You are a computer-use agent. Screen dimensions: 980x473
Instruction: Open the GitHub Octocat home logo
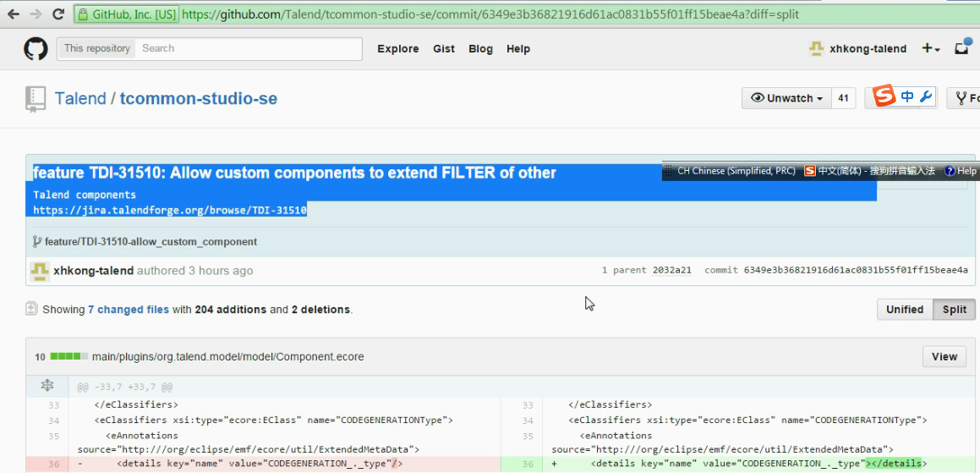[x=36, y=49]
